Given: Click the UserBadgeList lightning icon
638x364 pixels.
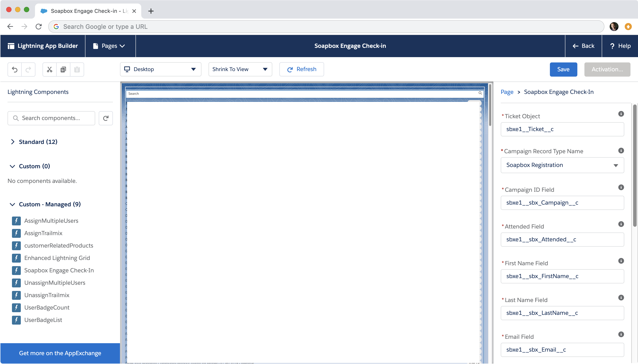Looking at the screenshot, I should click(x=16, y=320).
